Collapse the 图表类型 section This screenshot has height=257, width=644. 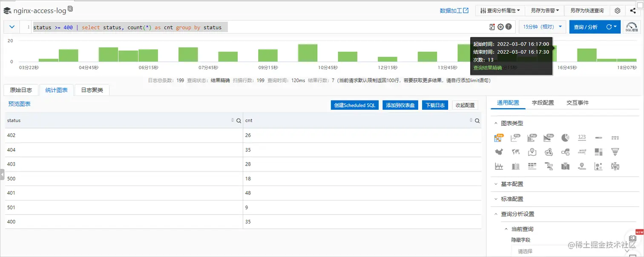coord(495,123)
